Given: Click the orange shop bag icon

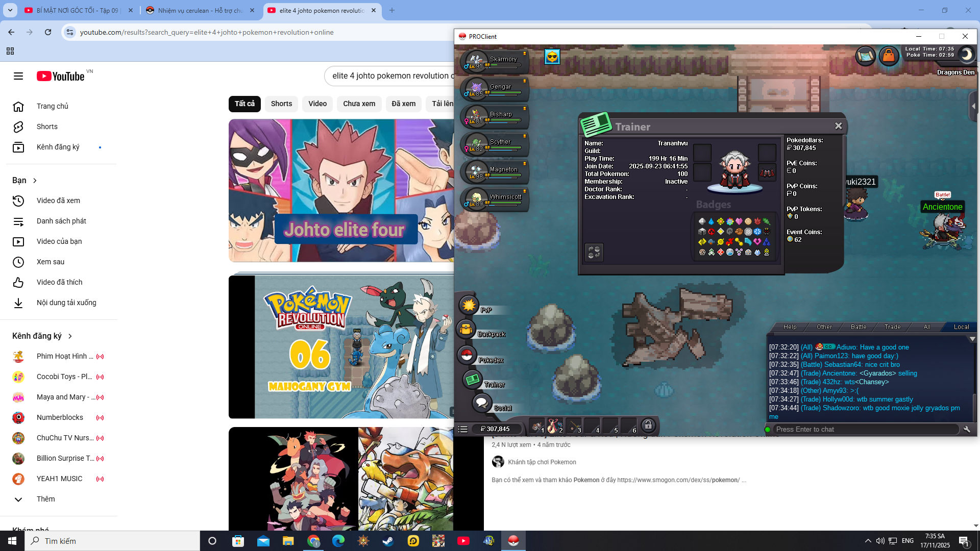Looking at the screenshot, I should pos(889,56).
